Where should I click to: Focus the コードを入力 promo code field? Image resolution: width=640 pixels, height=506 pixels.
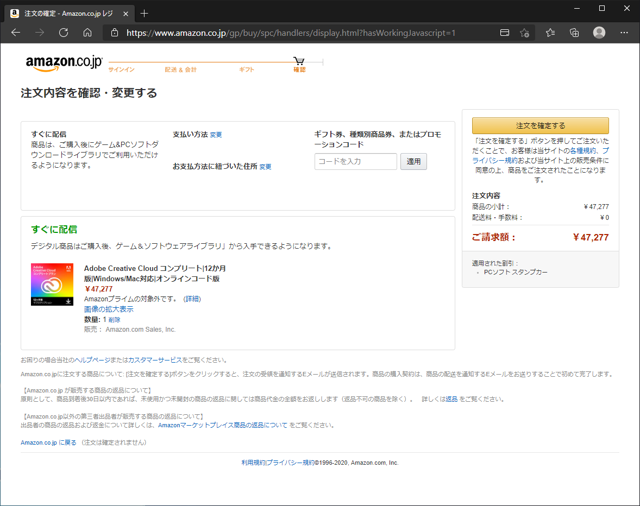point(356,162)
